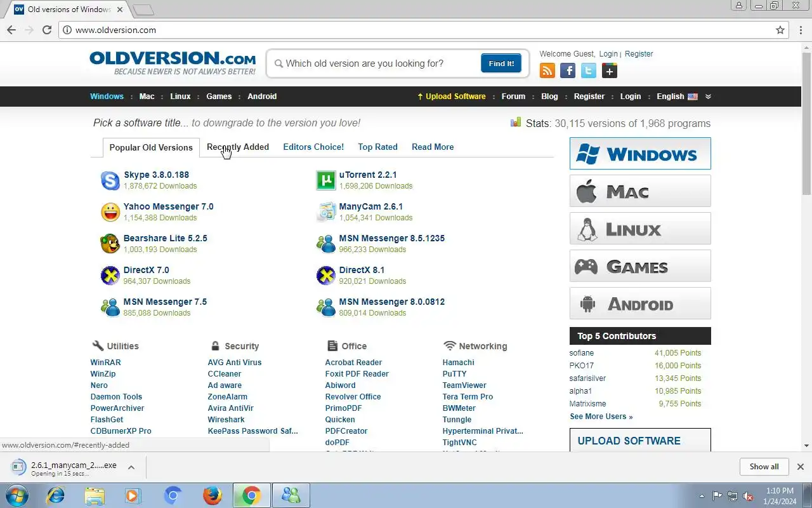
Task: Click the MSN Messenger 7.5 icon
Action: 110,307
